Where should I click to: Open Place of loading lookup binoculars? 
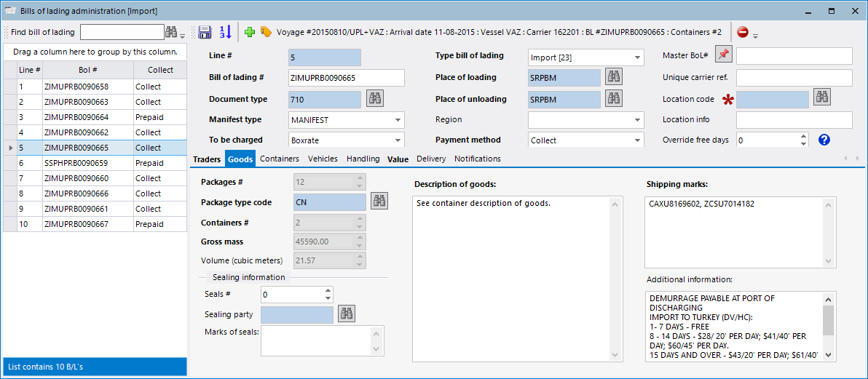(614, 77)
